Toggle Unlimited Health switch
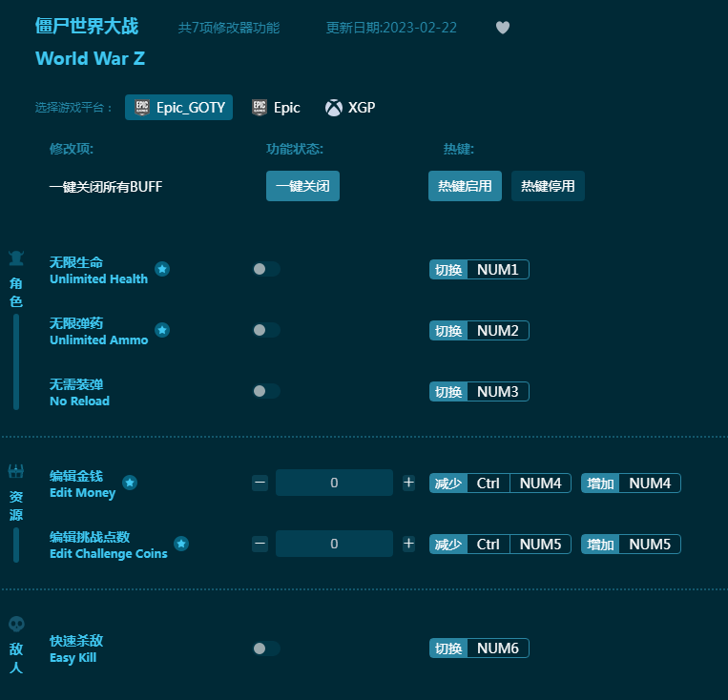The height and width of the screenshot is (700, 728). (x=266, y=269)
